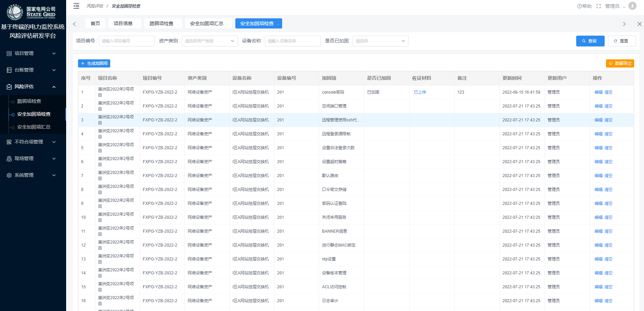Click 编辑 for 设置非法登录次数 row
Viewport: 644px width, 311px height.
click(599, 148)
